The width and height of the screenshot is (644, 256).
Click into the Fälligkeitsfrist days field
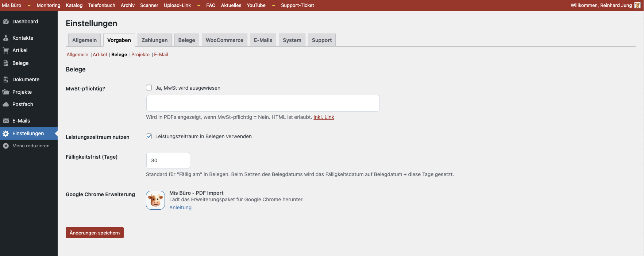(168, 160)
